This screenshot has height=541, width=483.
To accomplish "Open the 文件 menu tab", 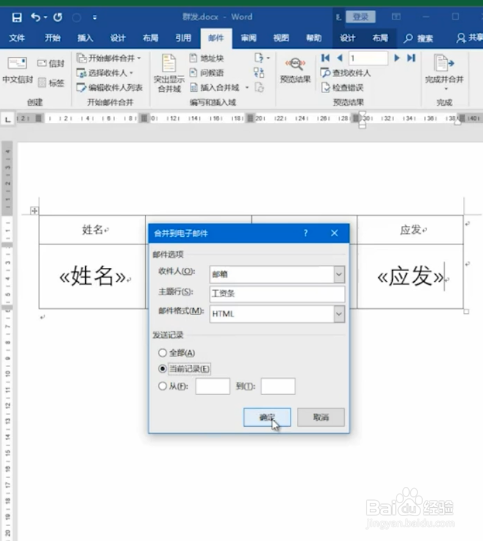I will click(x=17, y=38).
